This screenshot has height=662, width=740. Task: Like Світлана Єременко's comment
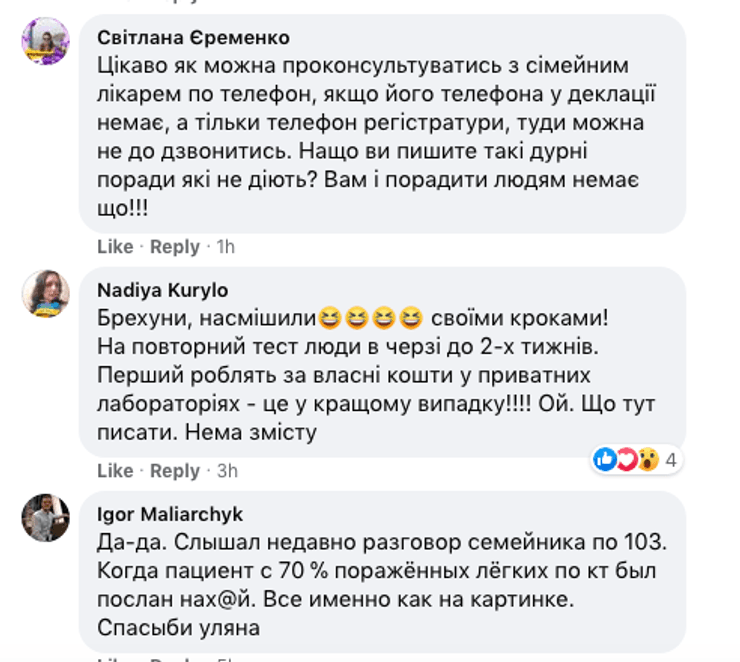point(115,246)
